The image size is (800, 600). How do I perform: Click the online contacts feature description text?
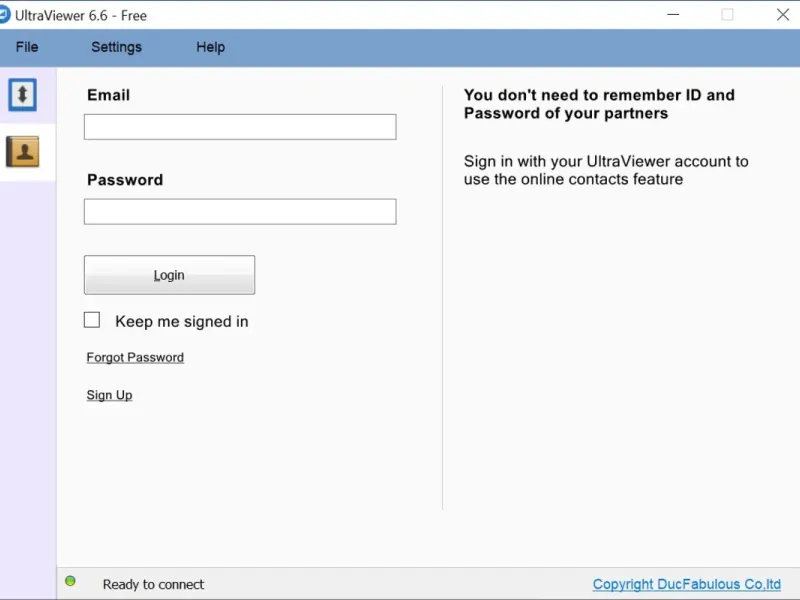606,170
